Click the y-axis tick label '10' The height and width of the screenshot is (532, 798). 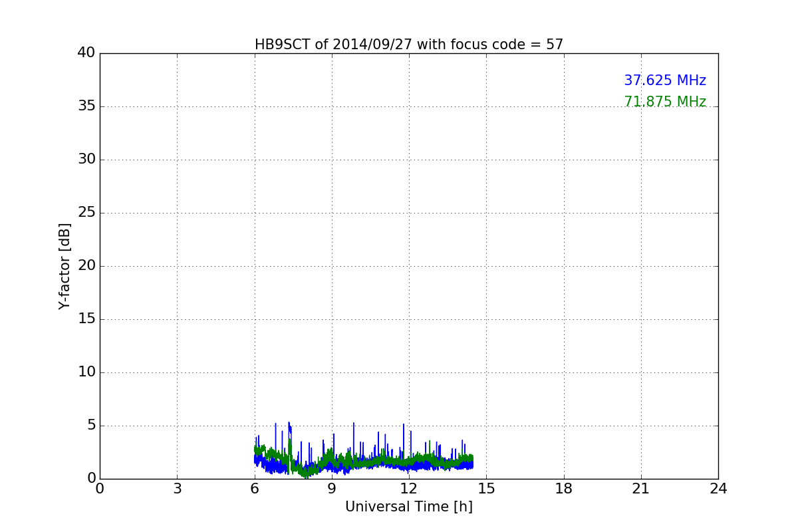[86, 372]
